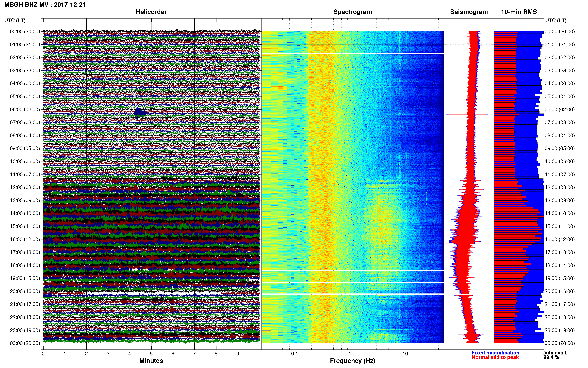The width and height of the screenshot is (588, 368).
Task: Click the 99.4 % data availability value
Action: coord(551,357)
